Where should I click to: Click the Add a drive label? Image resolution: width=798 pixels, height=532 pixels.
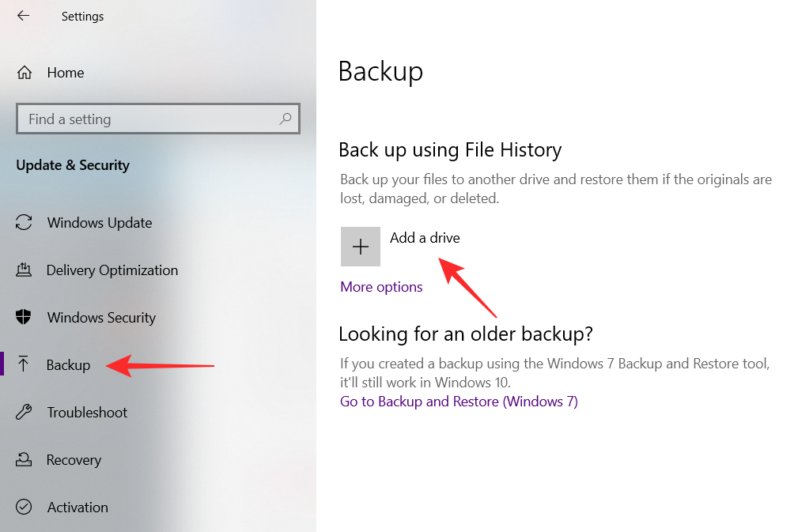pyautogui.click(x=425, y=238)
